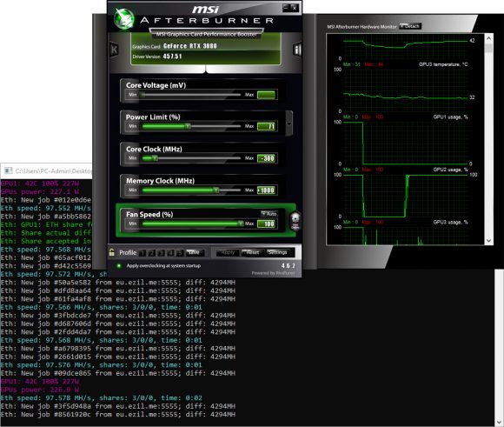Click the Core Voltage value box

266,95
